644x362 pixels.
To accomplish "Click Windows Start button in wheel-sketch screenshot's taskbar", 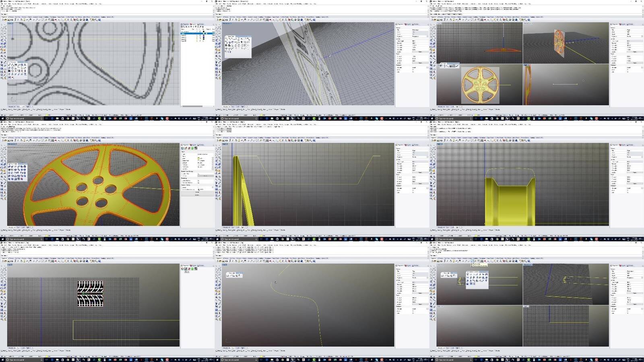I will tap(2, 118).
